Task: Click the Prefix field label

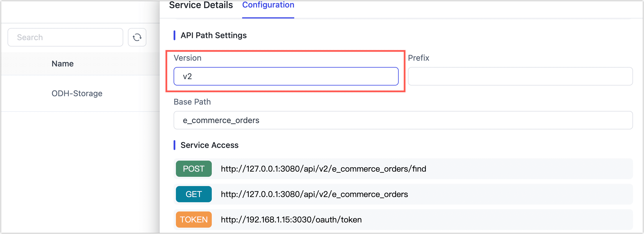Action: (x=418, y=58)
